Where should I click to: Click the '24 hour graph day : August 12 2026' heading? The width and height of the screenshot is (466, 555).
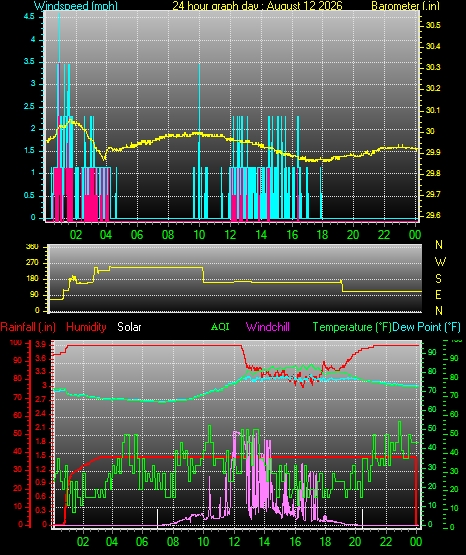(257, 6)
